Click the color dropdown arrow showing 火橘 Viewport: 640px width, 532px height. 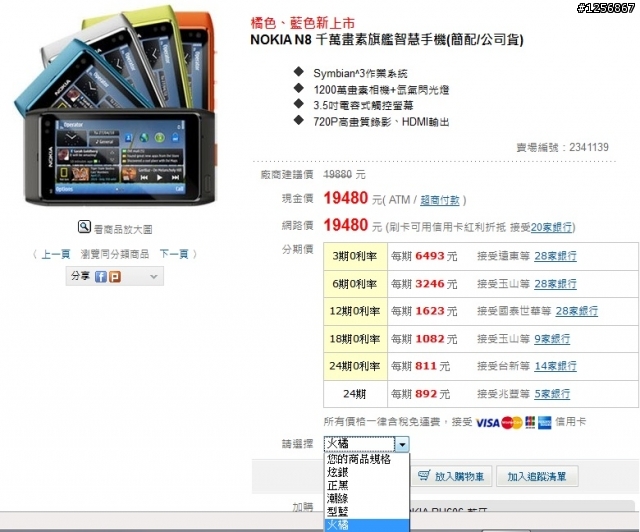pyautogui.click(x=402, y=444)
